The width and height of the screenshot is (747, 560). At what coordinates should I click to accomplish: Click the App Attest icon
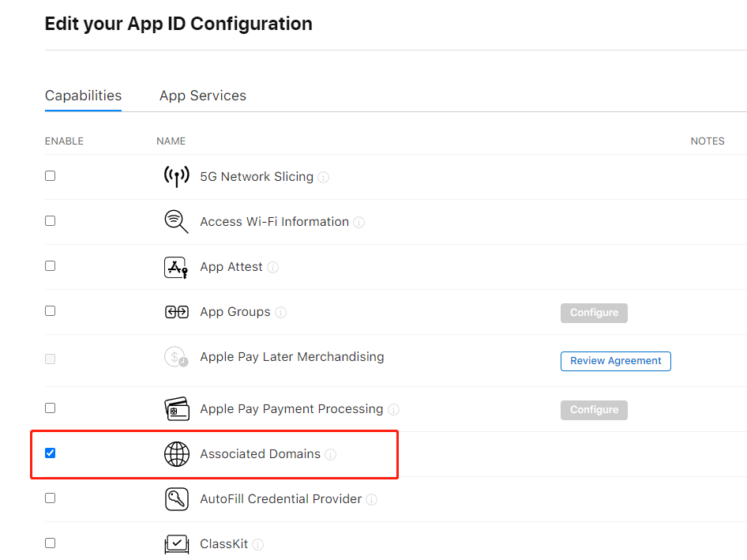click(176, 268)
